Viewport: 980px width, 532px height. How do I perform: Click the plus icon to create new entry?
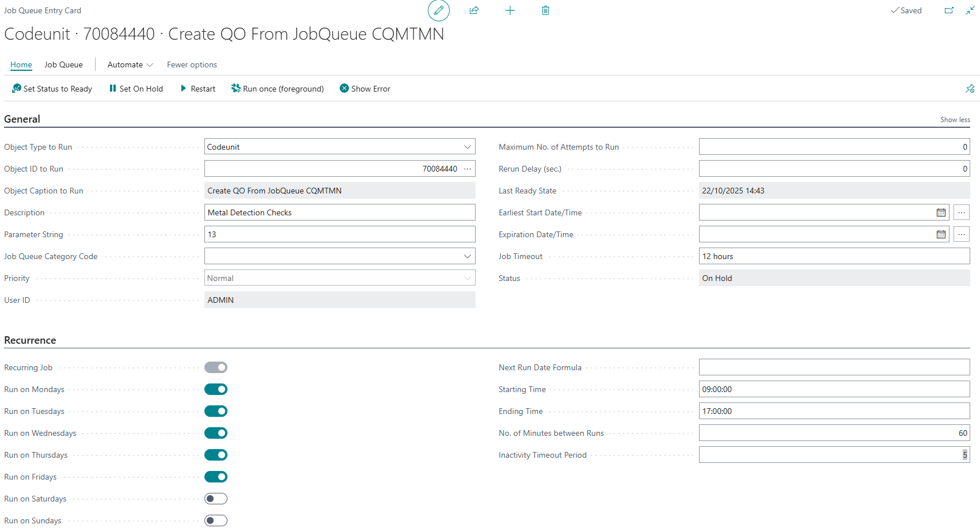coord(510,10)
